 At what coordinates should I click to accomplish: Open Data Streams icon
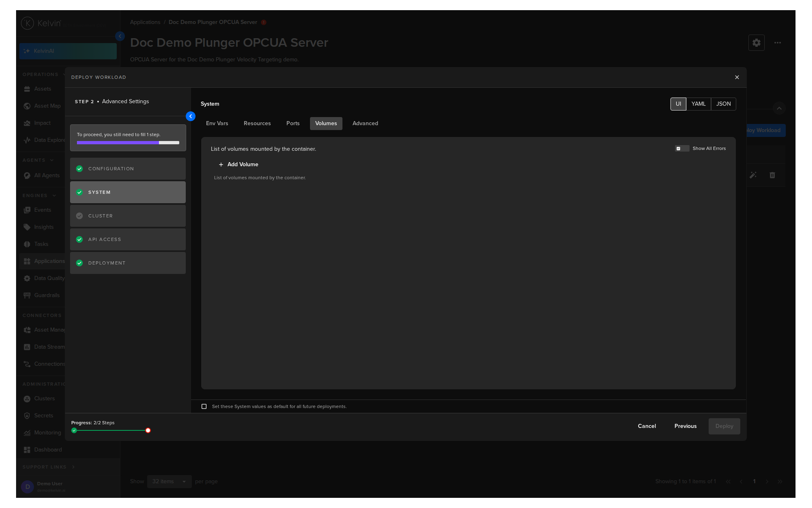click(27, 347)
